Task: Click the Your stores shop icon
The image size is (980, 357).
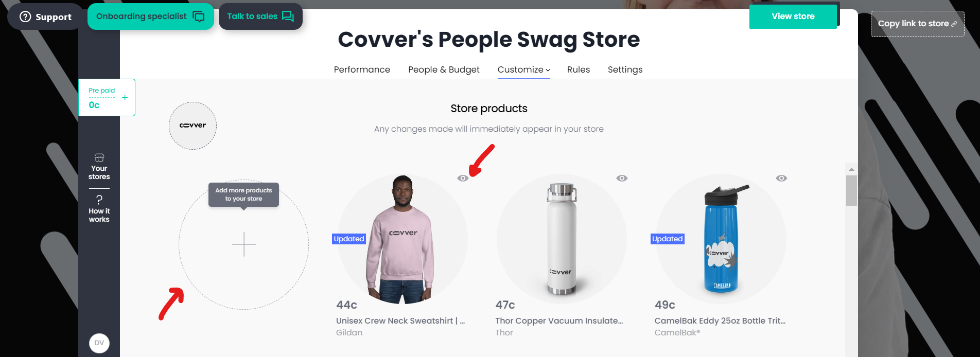Action: click(x=99, y=157)
